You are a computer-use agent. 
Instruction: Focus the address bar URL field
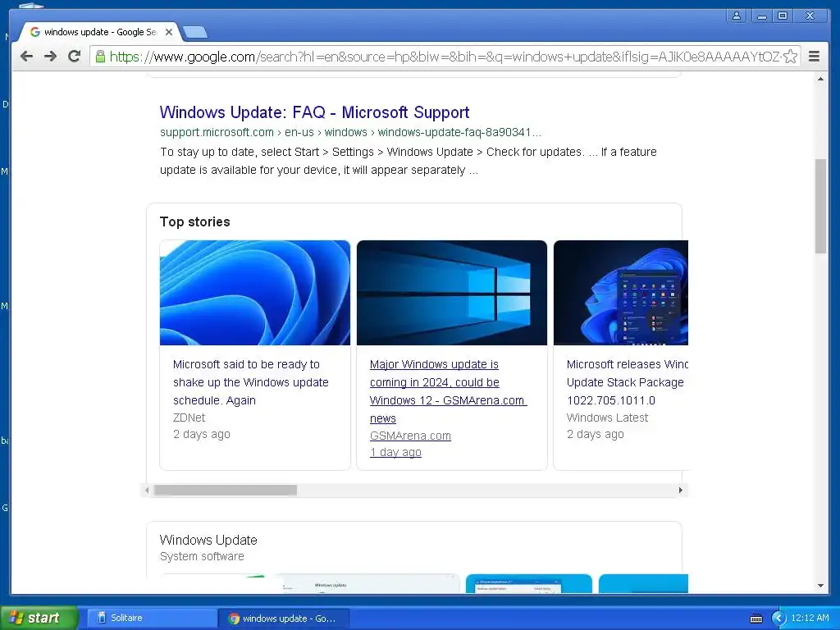(x=445, y=57)
